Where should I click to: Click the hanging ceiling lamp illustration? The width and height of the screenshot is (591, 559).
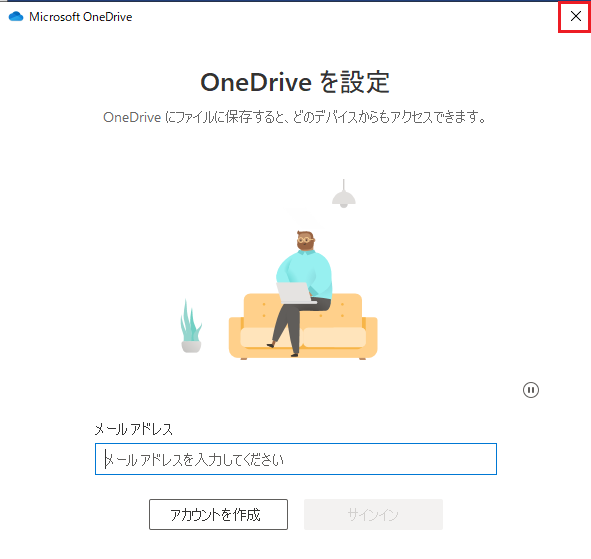coord(343,194)
